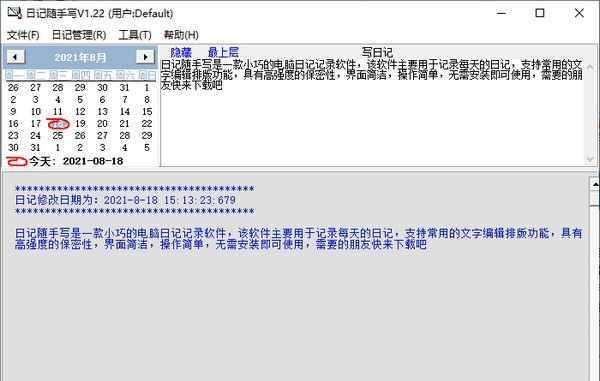Select date 22 in the calendar
Screen dimensions: 600x381
pyautogui.click(x=147, y=124)
